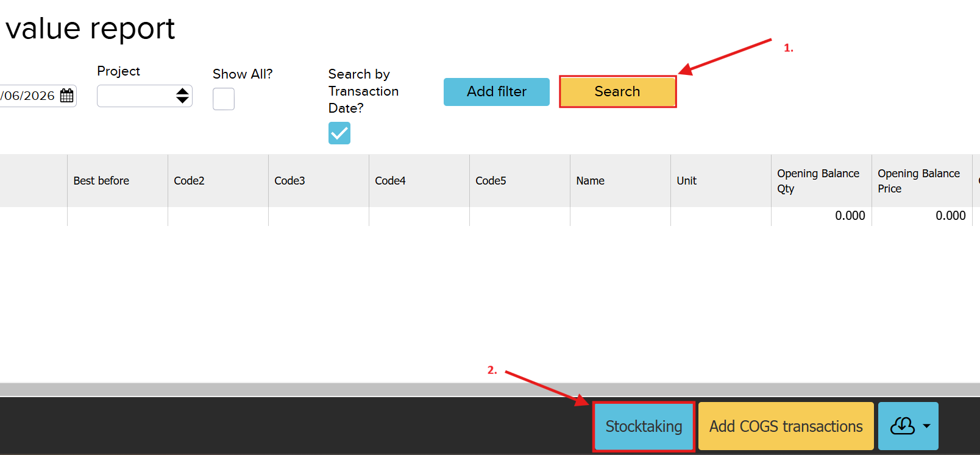The image size is (980, 455).
Task: Sort by the Name column header
Action: click(590, 181)
